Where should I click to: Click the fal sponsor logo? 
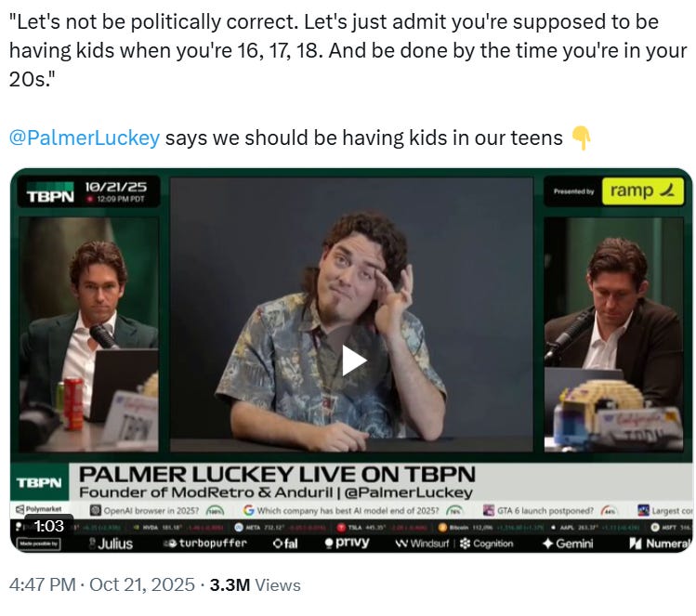click(285, 544)
